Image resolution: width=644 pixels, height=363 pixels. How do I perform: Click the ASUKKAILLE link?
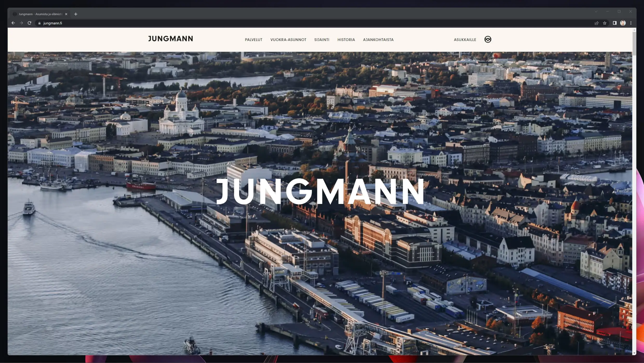[x=465, y=39]
